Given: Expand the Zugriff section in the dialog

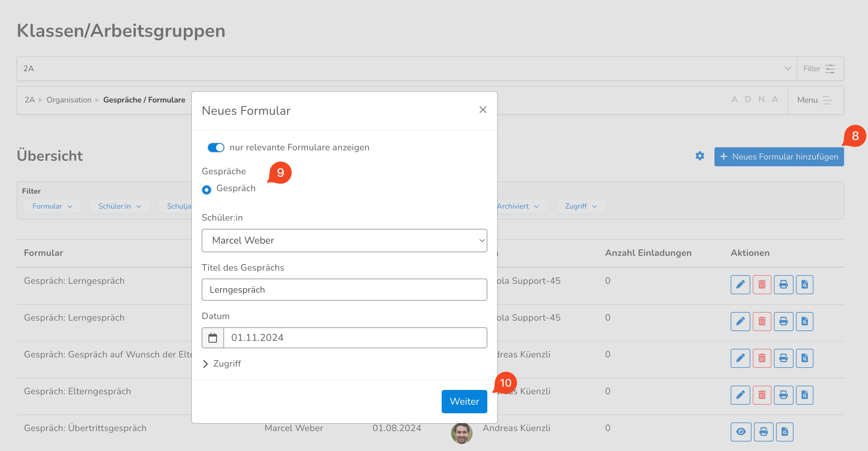Looking at the screenshot, I should (222, 364).
